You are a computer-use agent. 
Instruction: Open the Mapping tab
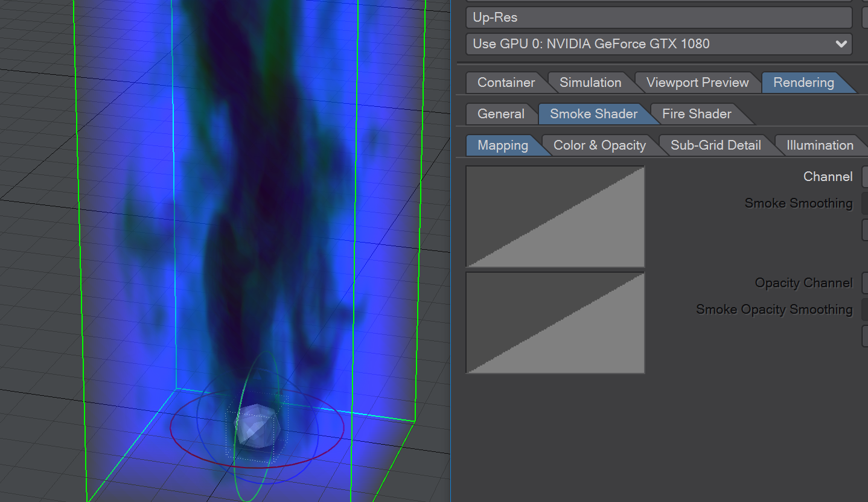(502, 145)
